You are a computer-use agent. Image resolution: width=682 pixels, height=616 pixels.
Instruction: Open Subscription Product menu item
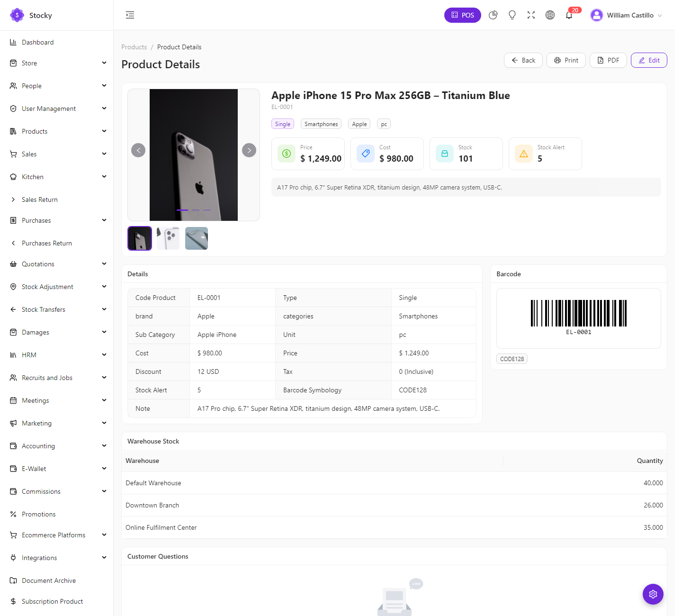tap(57, 601)
